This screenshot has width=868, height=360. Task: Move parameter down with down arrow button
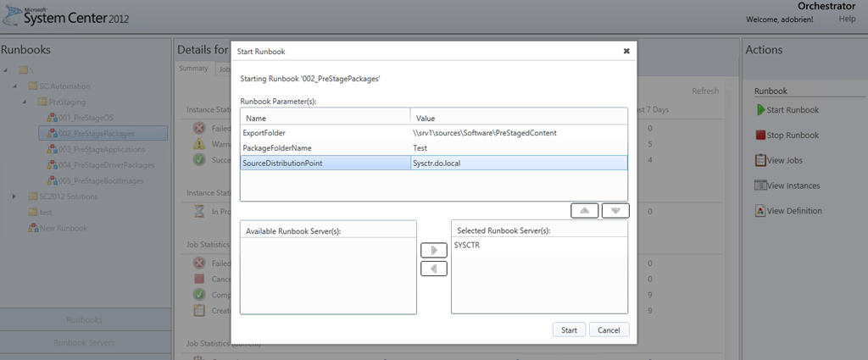[615, 211]
